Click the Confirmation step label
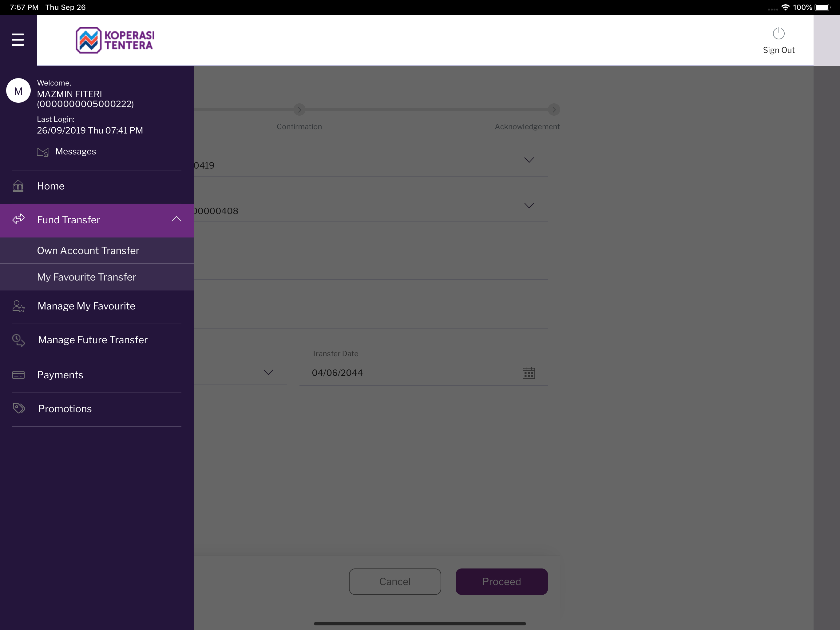This screenshot has height=630, width=840. point(299,126)
